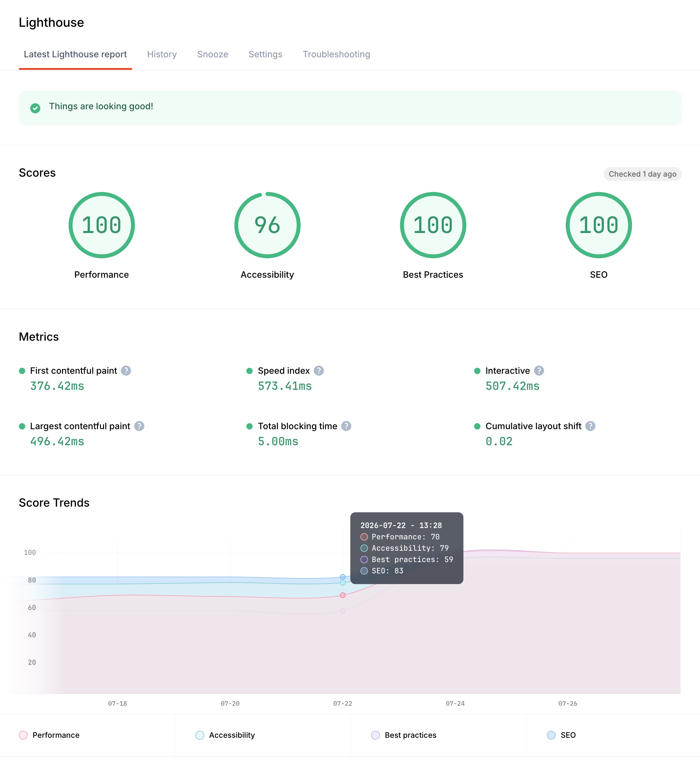Viewport: 700px width, 762px height.
Task: Click 'SEO: 83' in the tooltip
Action: pos(382,571)
